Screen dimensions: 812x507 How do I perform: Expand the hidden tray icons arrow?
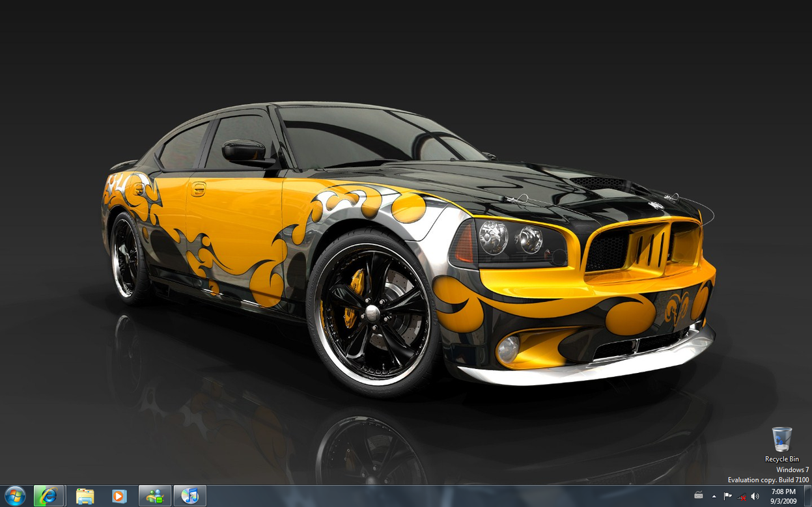click(714, 496)
